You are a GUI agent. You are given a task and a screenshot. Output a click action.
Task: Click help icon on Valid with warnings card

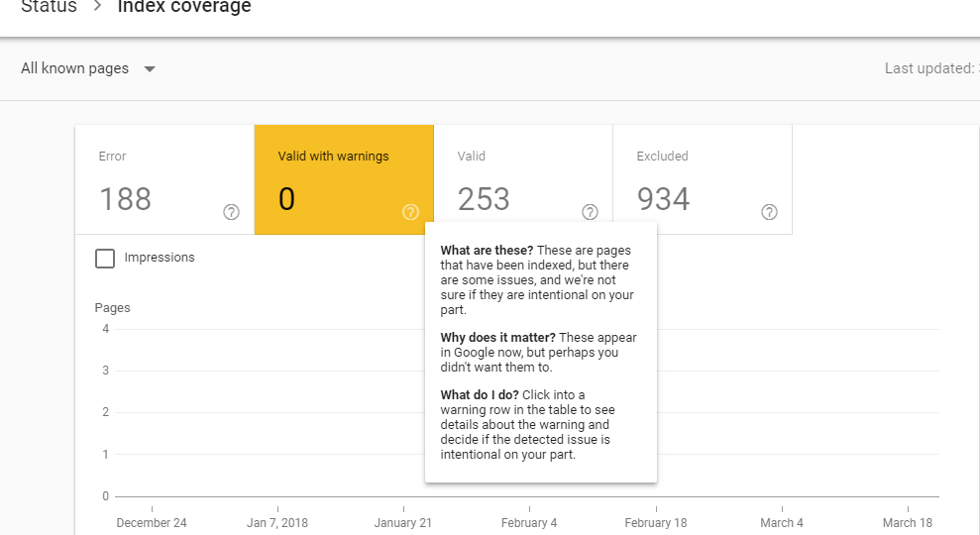pyautogui.click(x=410, y=212)
